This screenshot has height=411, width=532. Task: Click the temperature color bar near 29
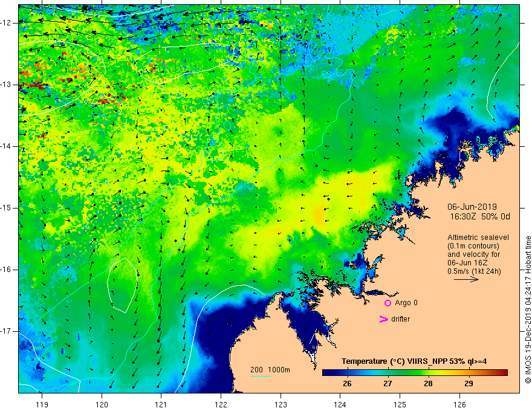469,373
